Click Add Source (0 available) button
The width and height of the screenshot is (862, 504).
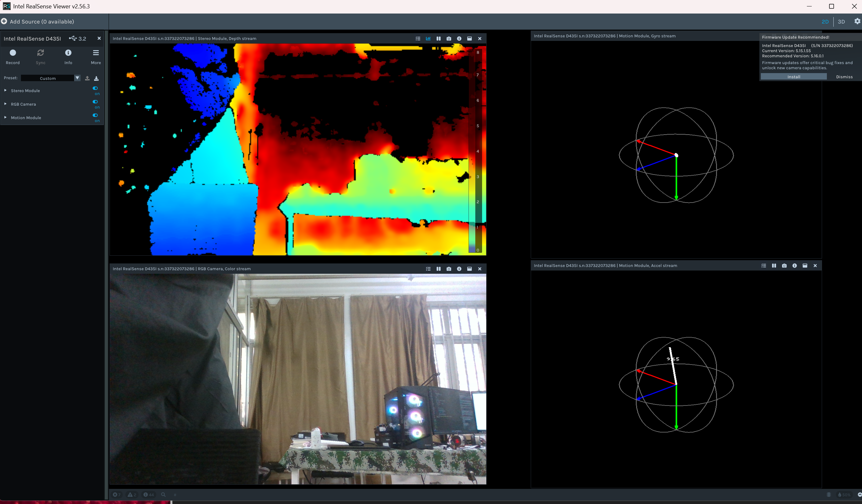click(38, 21)
